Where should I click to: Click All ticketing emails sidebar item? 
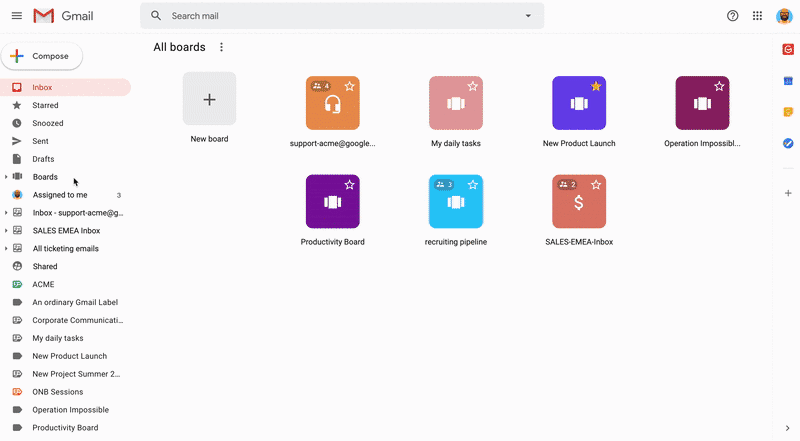(x=65, y=249)
